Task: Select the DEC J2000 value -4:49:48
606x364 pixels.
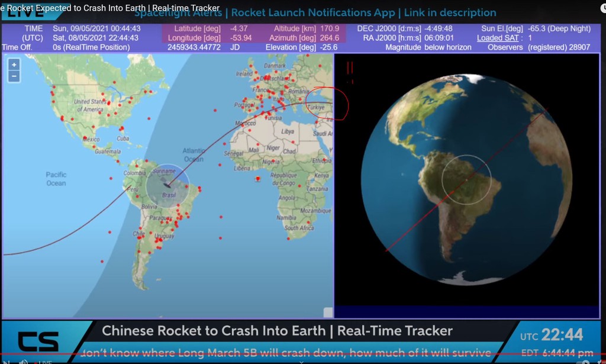Action: click(x=439, y=28)
